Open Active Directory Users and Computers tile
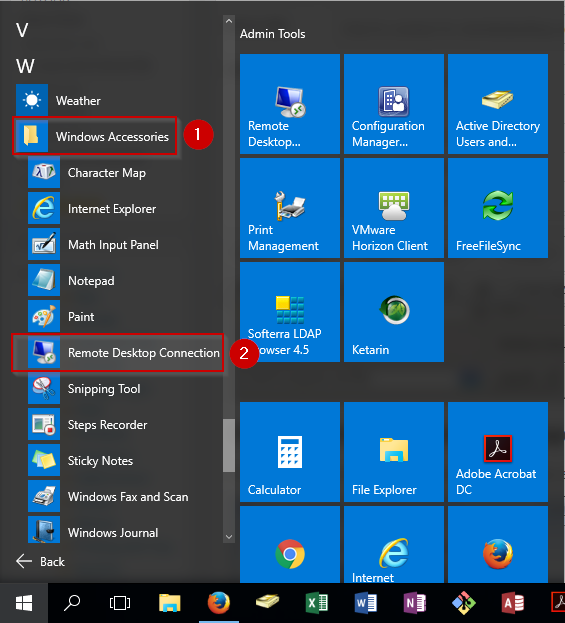Image resolution: width=565 pixels, height=623 pixels. click(x=498, y=104)
